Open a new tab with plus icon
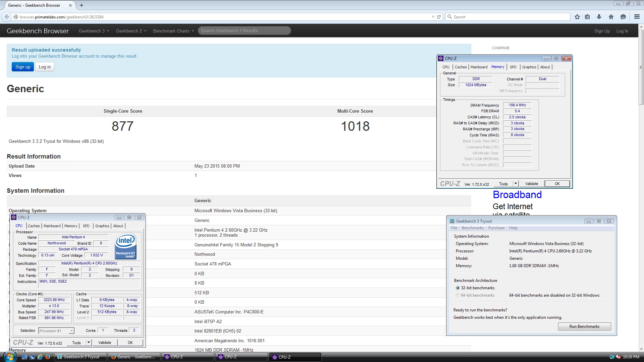This screenshot has width=644, height=362. click(x=82, y=5)
